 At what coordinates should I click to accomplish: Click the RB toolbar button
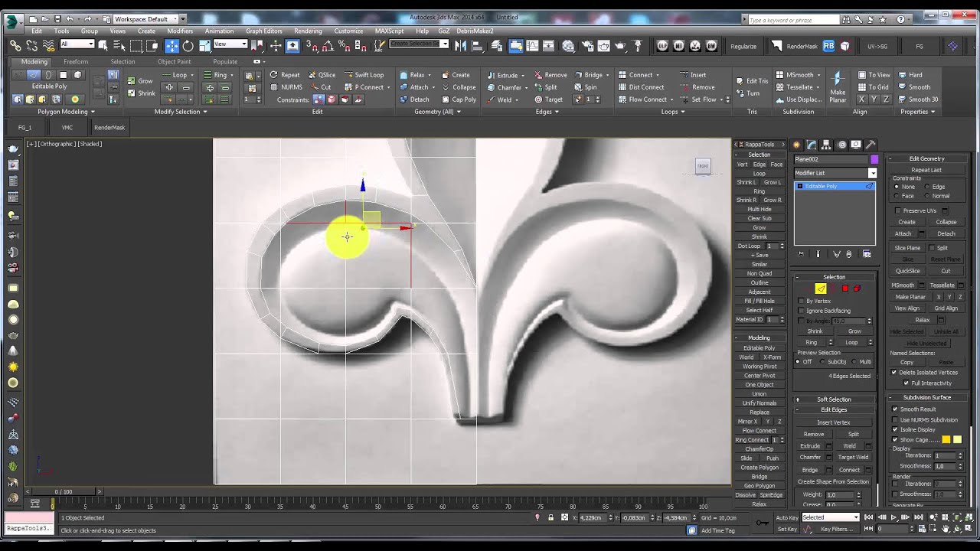pyautogui.click(x=829, y=46)
